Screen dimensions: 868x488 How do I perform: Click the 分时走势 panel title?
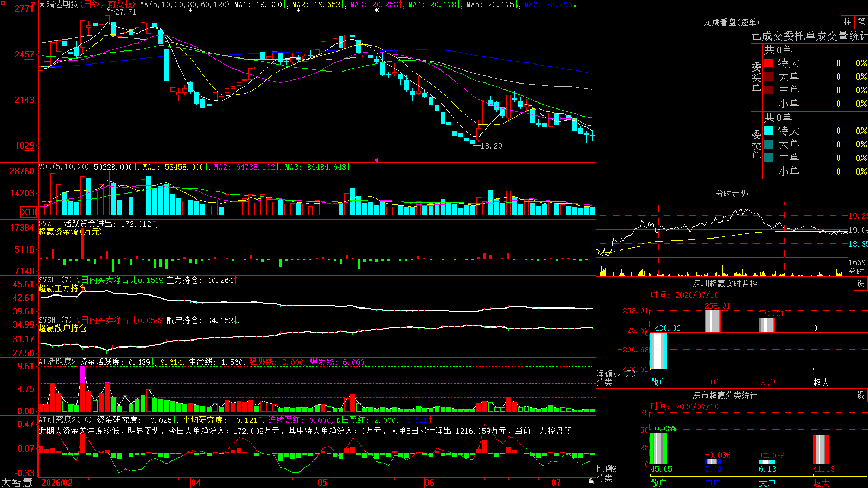[732, 194]
